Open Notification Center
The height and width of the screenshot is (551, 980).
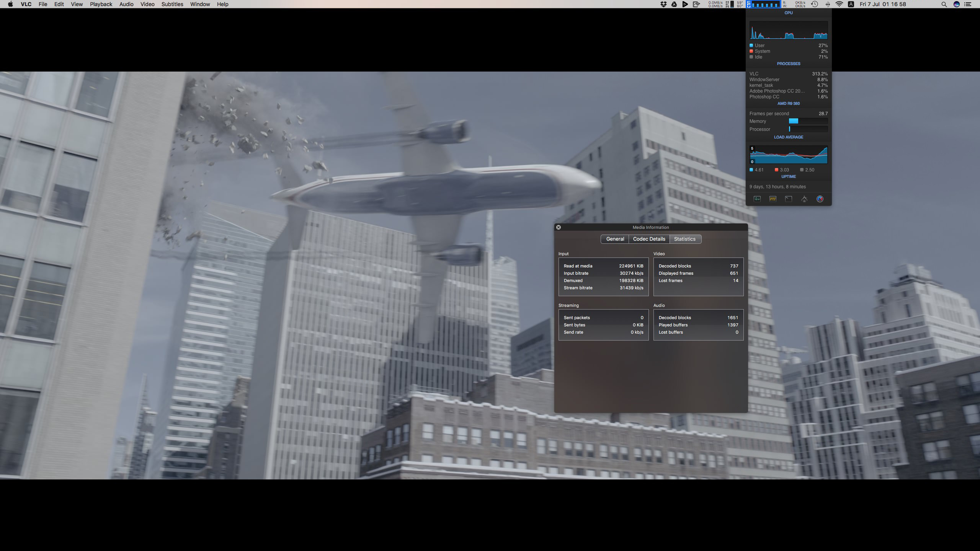coord(969,4)
